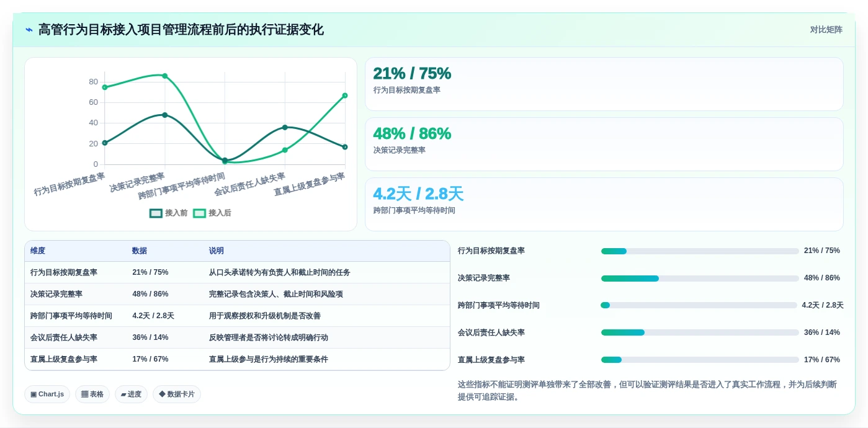
Task: Click the 21% / 75% stat card value
Action: pos(412,73)
